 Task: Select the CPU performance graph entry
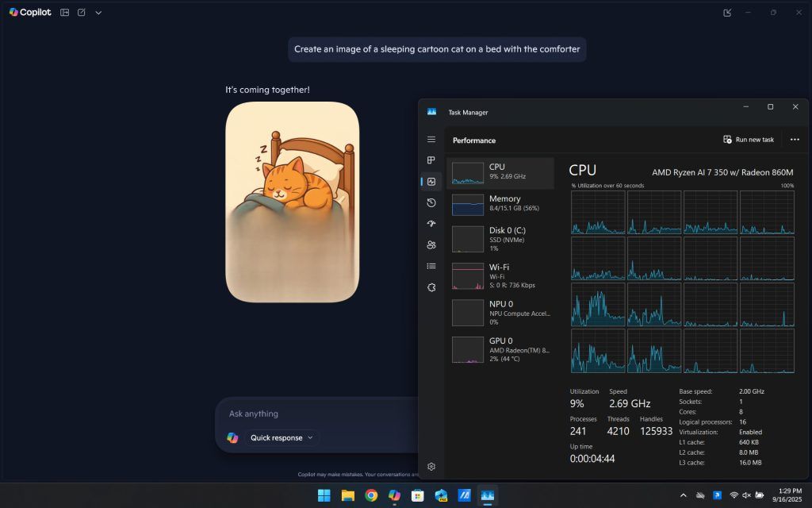click(x=500, y=173)
